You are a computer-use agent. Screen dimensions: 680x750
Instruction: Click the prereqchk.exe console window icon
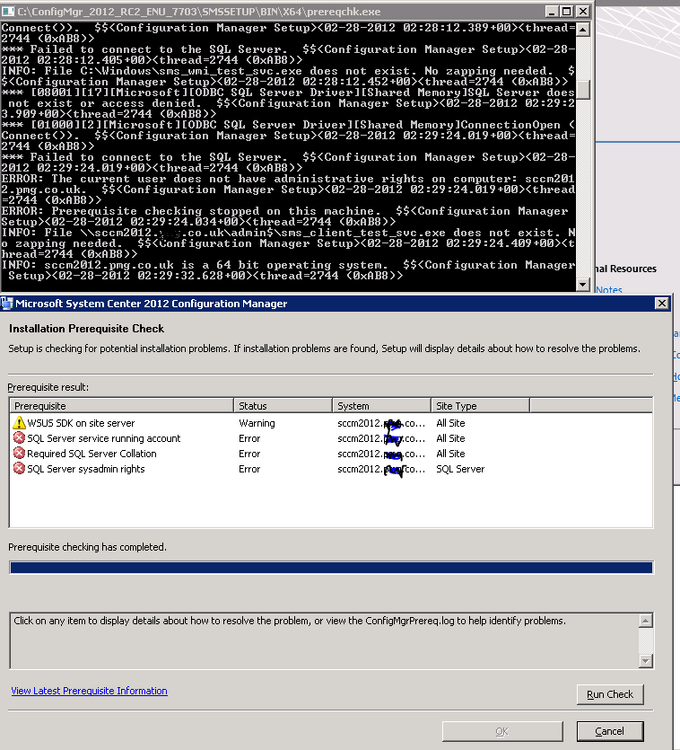coord(8,11)
